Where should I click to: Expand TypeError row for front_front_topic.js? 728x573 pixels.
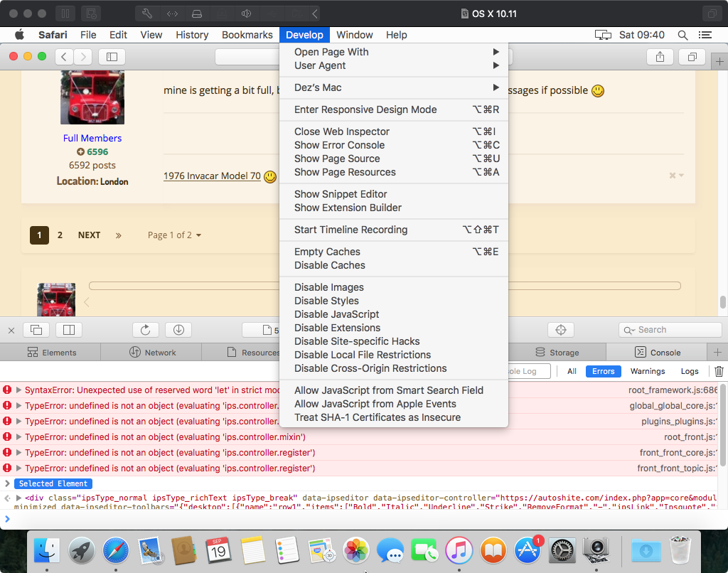19,468
